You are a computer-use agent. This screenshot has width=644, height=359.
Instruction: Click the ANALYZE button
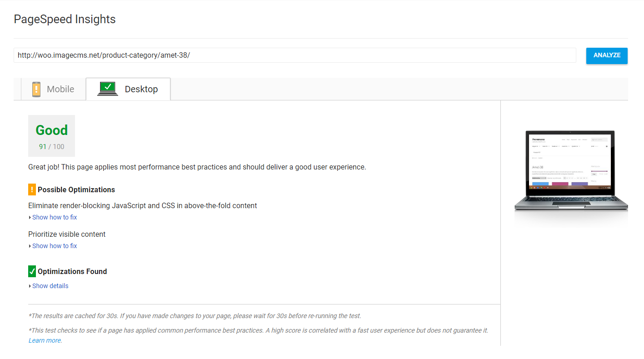pyautogui.click(x=607, y=55)
